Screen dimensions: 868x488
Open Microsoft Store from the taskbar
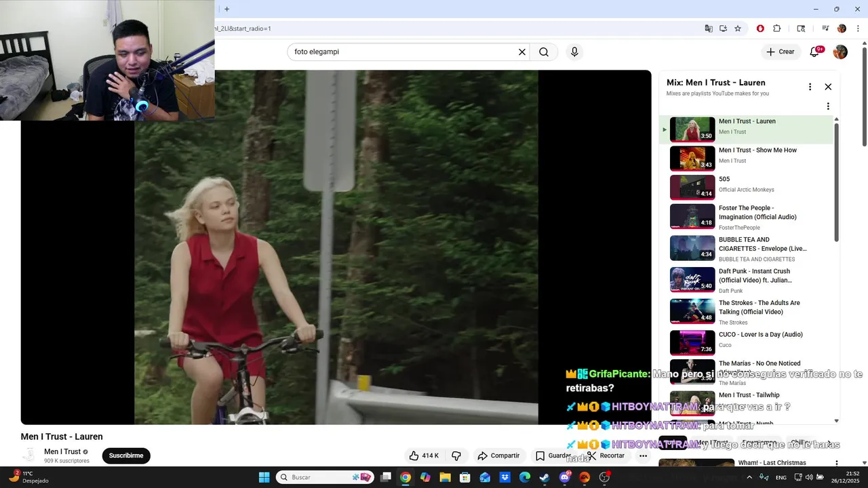pos(465,477)
